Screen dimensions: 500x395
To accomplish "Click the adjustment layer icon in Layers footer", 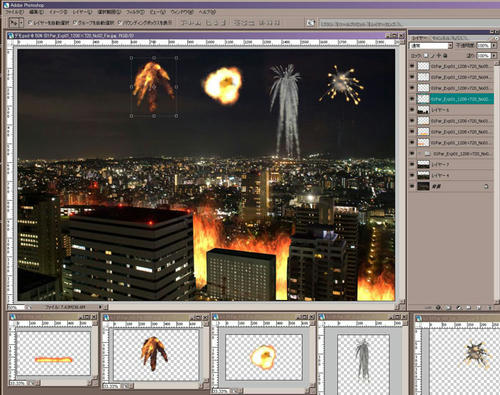I will 459,308.
